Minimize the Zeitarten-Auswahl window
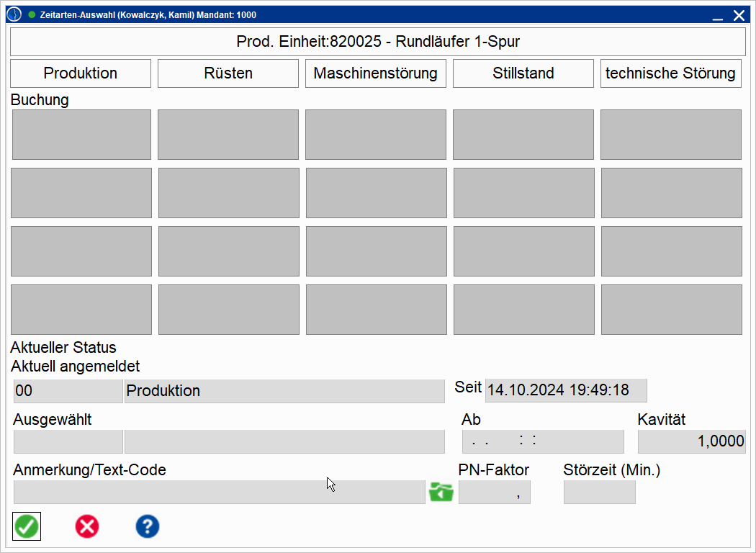 click(x=717, y=16)
